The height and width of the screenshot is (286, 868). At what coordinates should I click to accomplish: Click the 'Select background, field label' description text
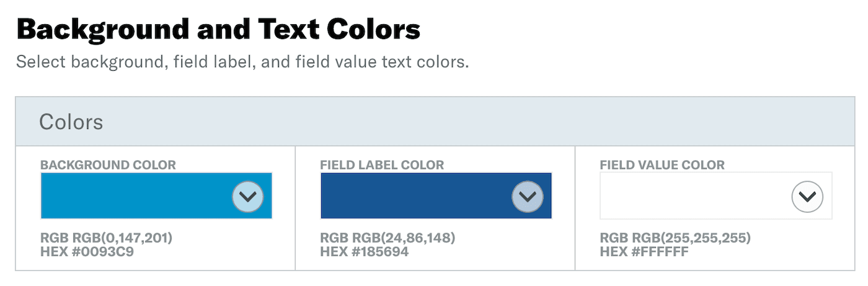click(x=242, y=62)
